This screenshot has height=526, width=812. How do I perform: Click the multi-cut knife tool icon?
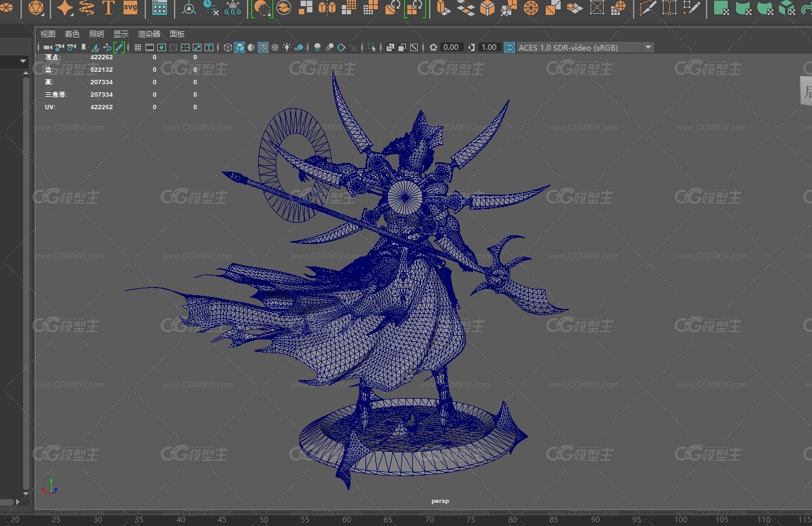click(x=648, y=7)
